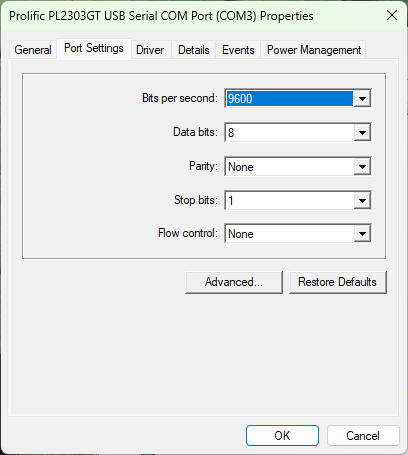
Task: Click the Restore Defaults button
Action: (x=338, y=282)
